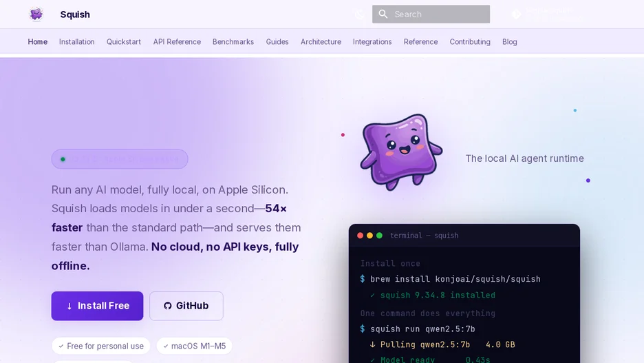Screen dimensions: 644x363
Task: Click the magnifier icon in search bar
Action: pos(383,14)
